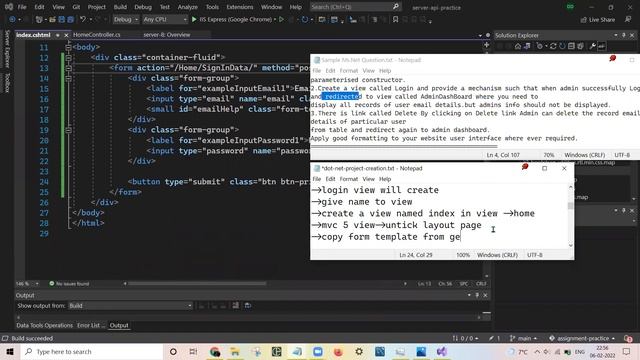Collapse the div form-group fold on line 19
This screenshot has width=640, height=360.
(x=68, y=130)
